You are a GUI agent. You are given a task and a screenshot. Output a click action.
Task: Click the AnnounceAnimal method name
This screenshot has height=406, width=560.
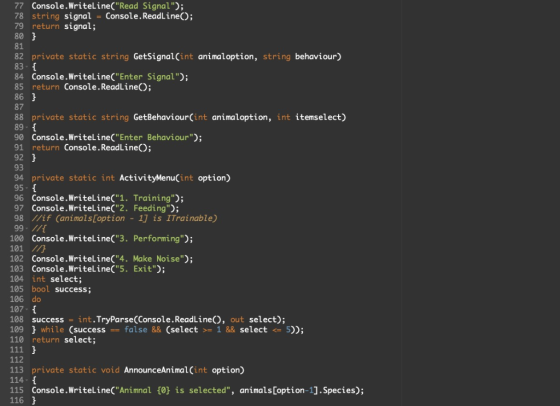click(156, 370)
